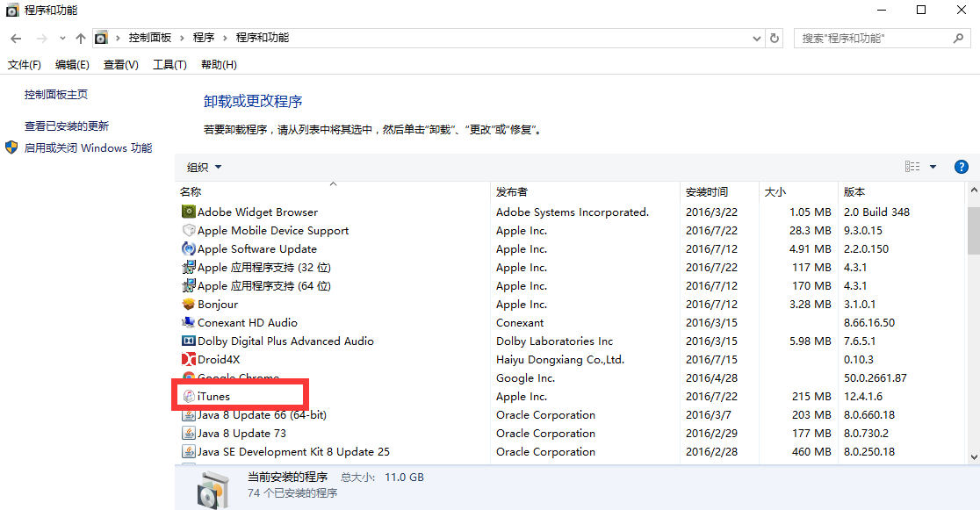Click the Apple Software Update icon
The image size is (980, 510).
click(188, 248)
